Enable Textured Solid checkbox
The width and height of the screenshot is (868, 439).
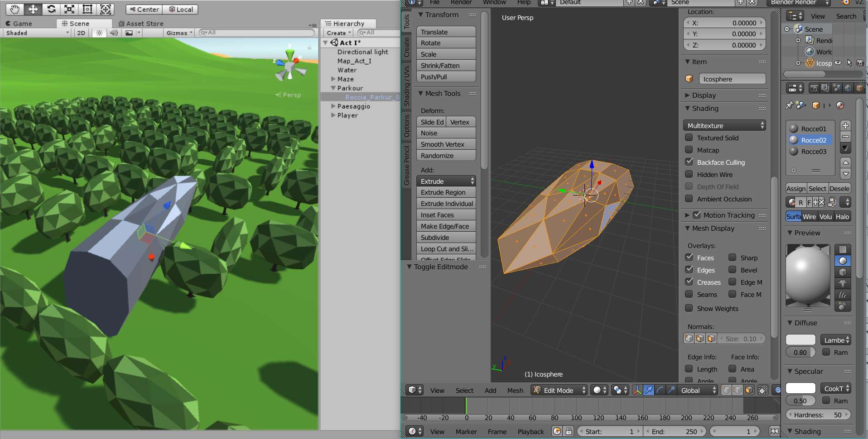coord(689,138)
